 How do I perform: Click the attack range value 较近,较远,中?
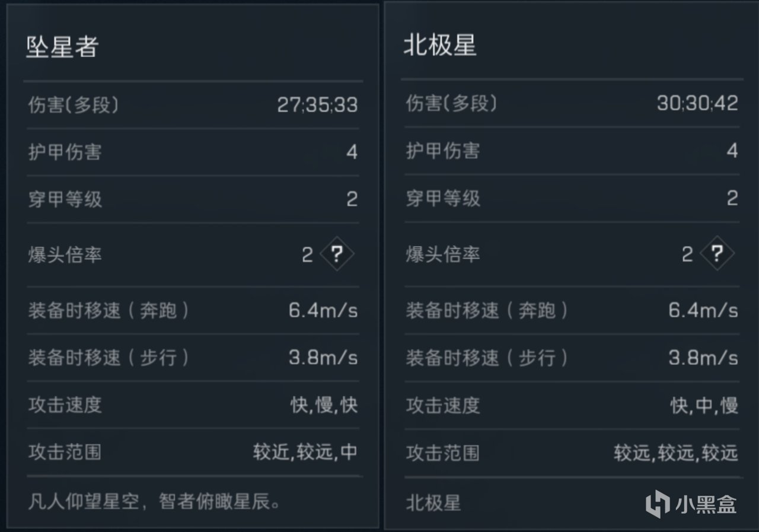click(x=305, y=452)
